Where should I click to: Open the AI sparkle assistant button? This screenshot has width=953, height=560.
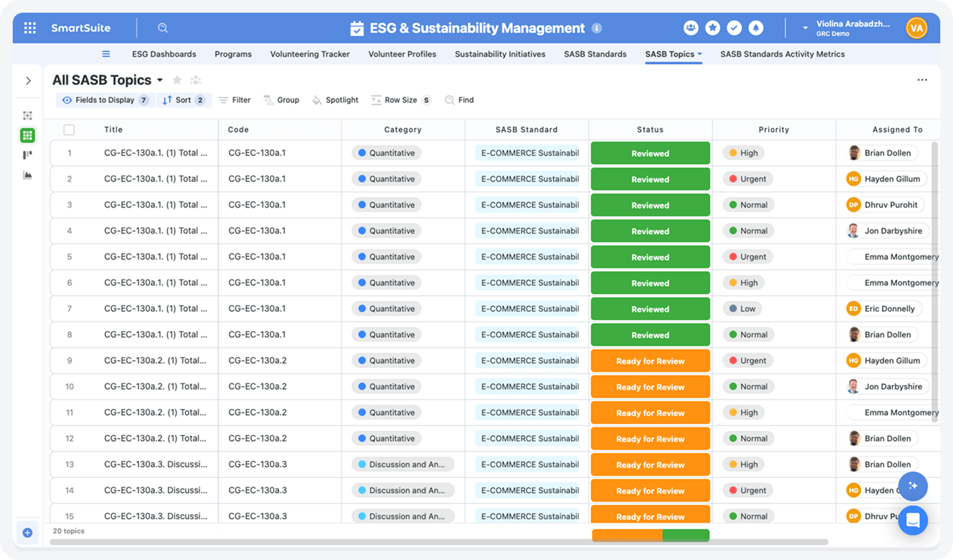tap(913, 486)
